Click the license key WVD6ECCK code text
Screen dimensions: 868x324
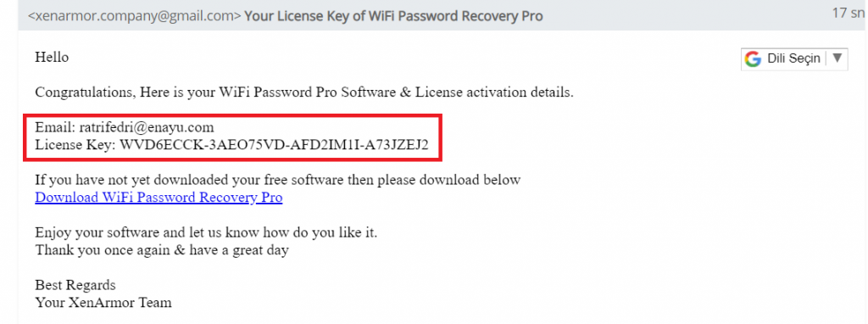click(274, 146)
